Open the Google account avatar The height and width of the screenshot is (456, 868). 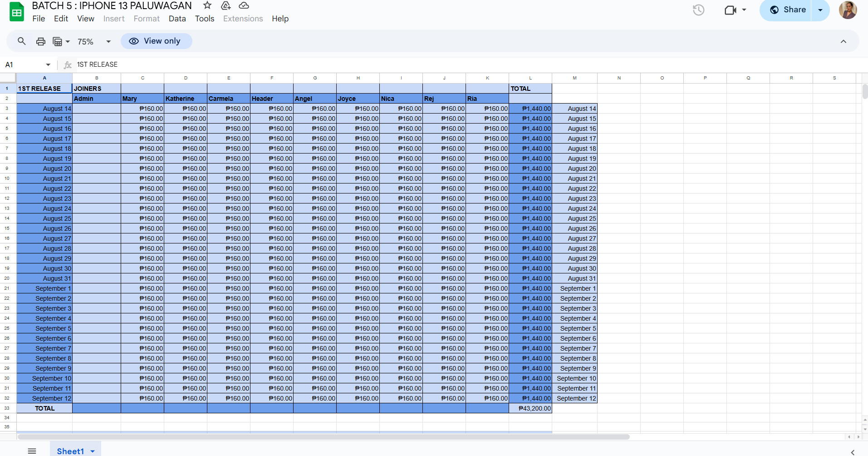848,10
